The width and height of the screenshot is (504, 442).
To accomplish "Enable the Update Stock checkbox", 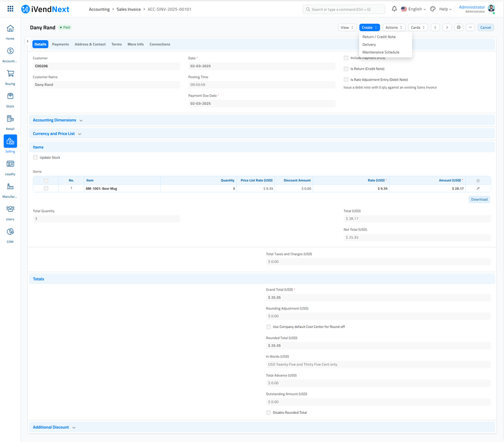I will 36,158.
